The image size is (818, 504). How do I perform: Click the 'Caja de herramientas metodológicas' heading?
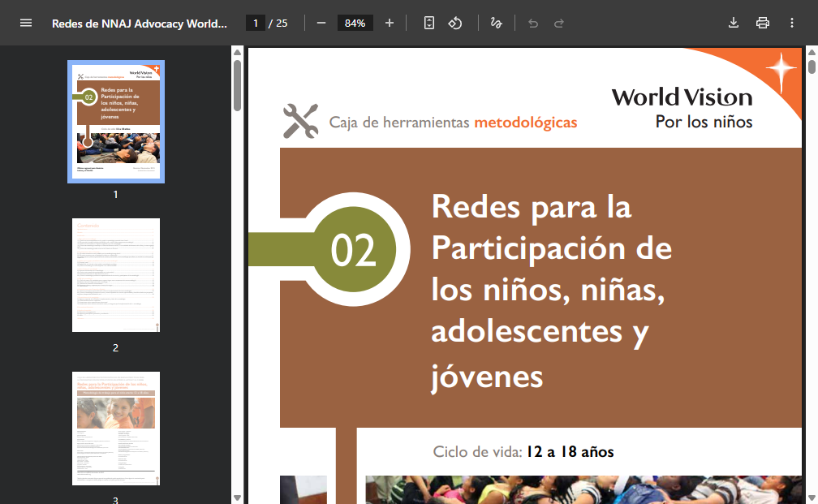click(453, 122)
